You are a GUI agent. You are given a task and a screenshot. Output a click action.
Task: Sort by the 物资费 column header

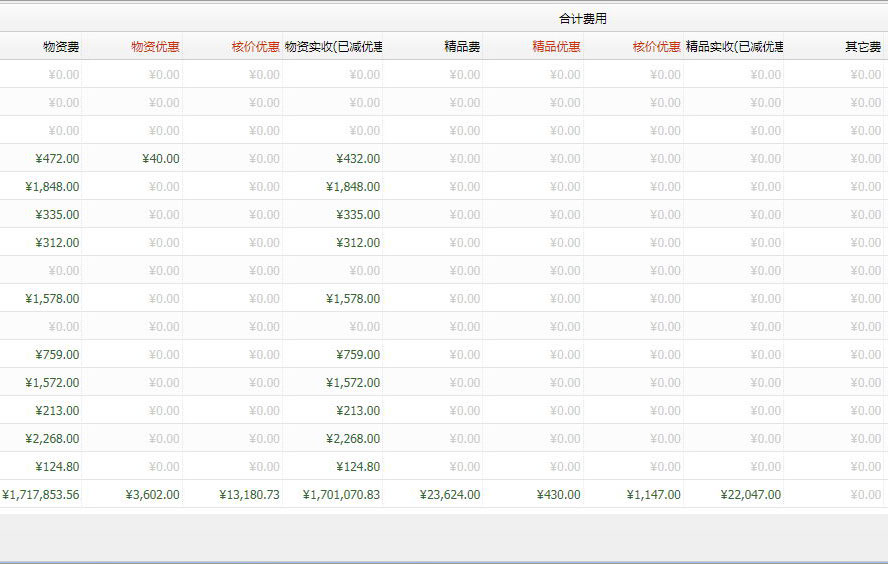pos(61,47)
